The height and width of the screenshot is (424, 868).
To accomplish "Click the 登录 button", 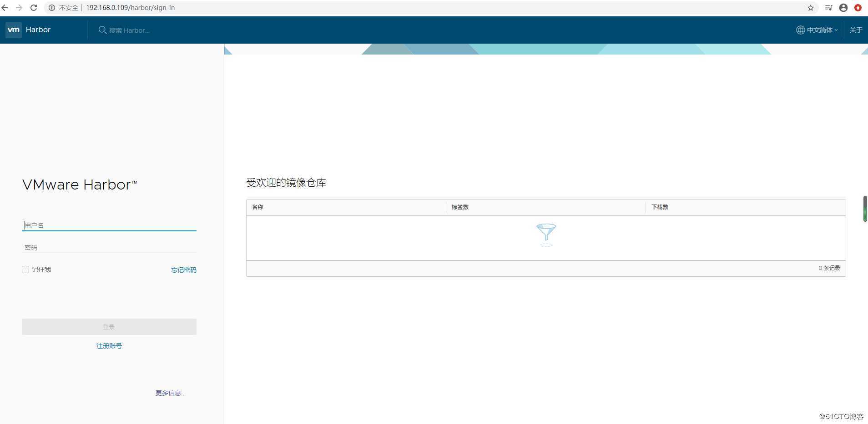I will click(109, 327).
